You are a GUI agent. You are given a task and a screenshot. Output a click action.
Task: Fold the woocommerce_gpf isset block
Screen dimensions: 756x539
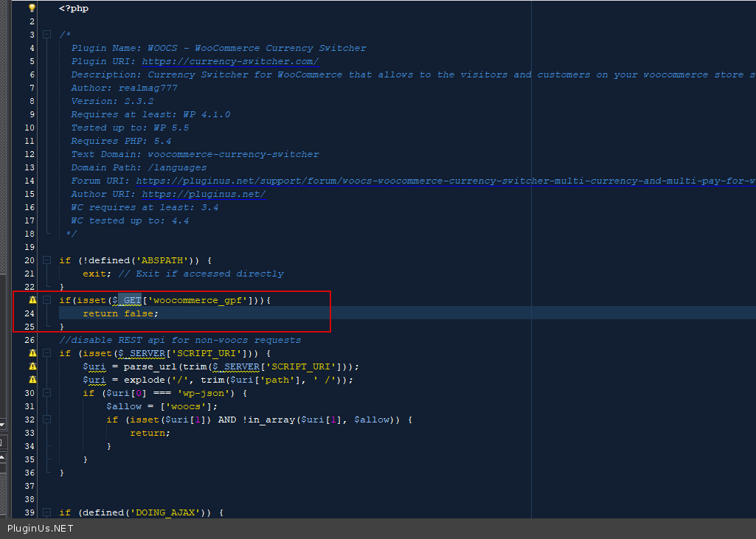coord(46,300)
